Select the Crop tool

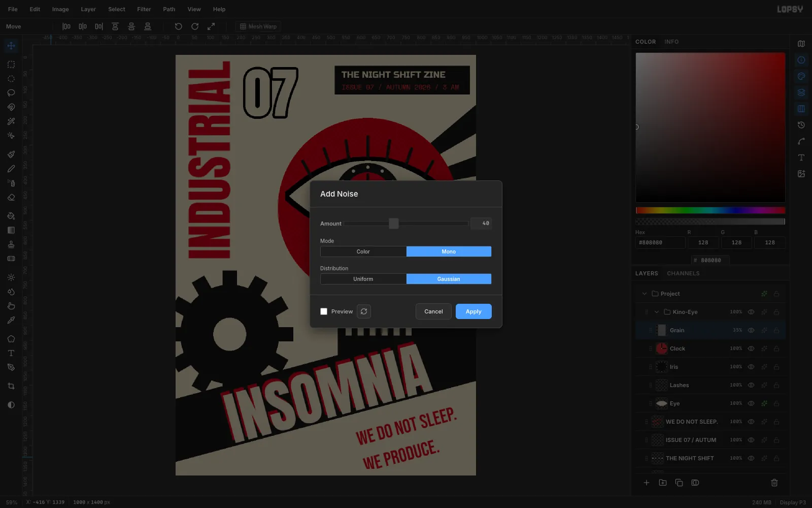(x=11, y=386)
